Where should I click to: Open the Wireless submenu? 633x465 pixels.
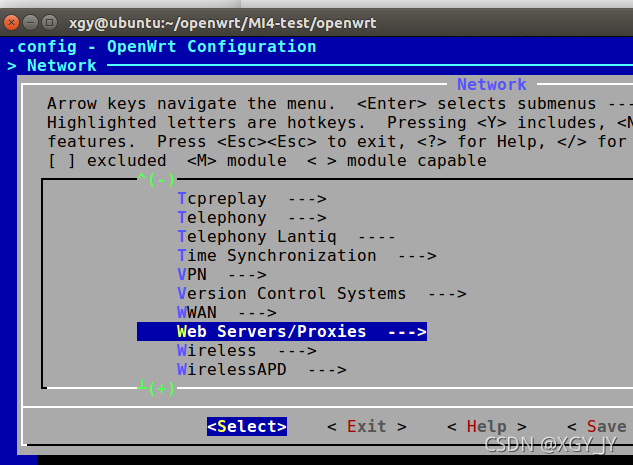click(x=247, y=351)
